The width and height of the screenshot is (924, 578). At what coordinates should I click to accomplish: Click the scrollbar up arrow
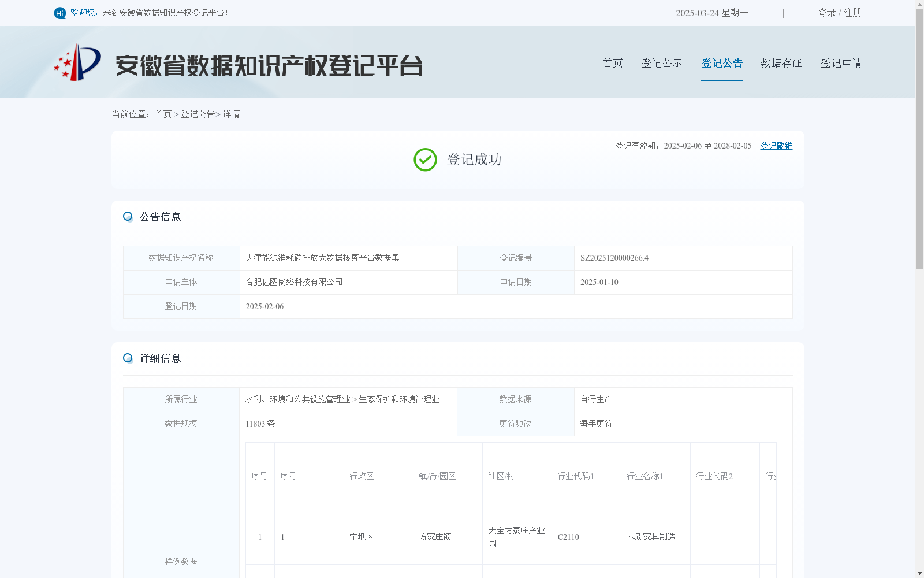point(919,4)
